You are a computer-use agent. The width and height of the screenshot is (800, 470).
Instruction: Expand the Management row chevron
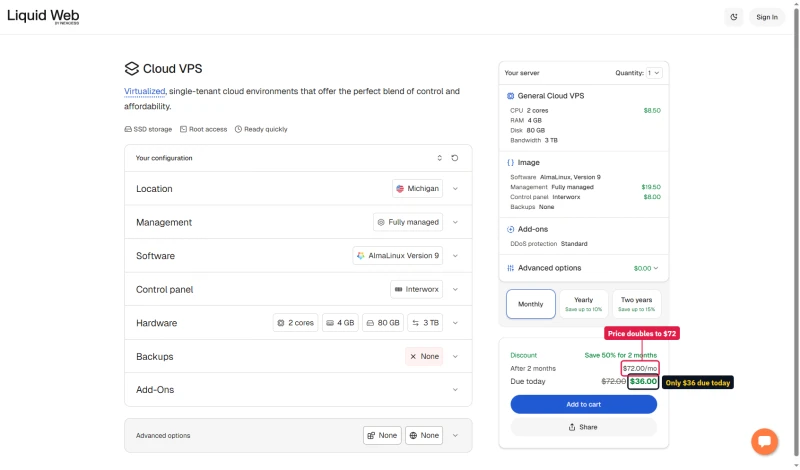455,222
